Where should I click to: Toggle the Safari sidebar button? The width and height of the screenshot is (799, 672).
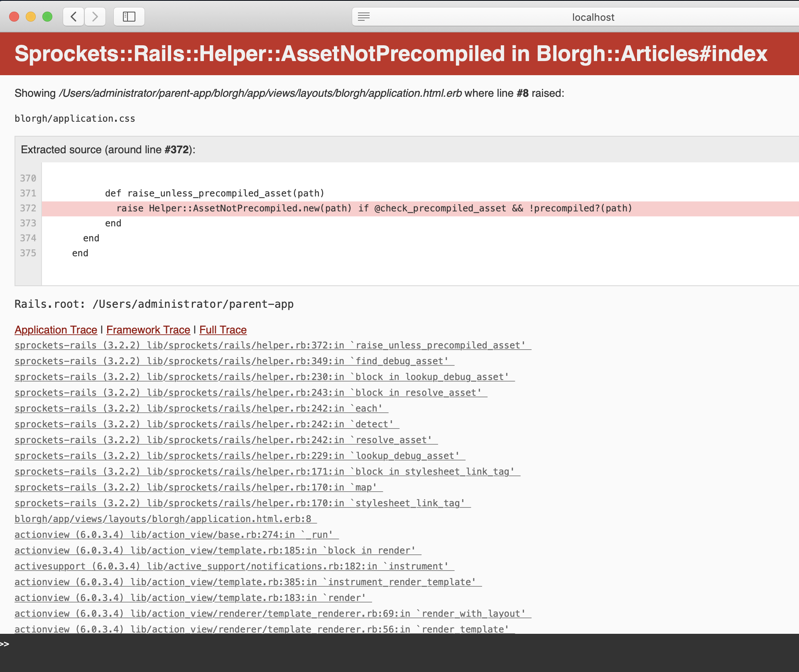pyautogui.click(x=129, y=17)
